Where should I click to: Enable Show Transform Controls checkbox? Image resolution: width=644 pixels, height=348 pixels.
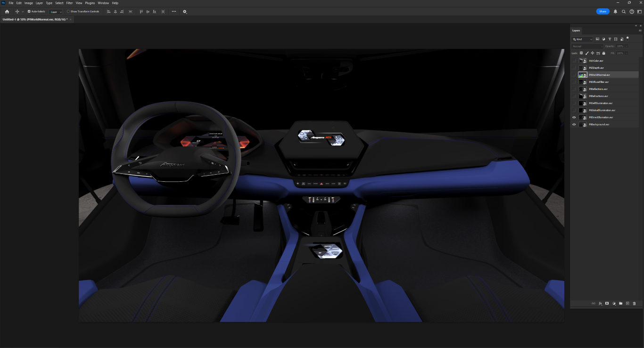click(x=68, y=11)
